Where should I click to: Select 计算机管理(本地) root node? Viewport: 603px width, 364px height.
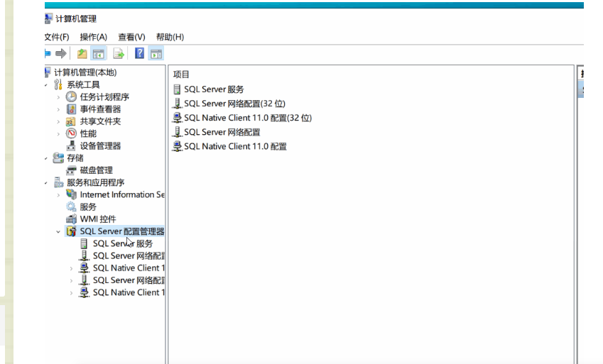(x=85, y=72)
